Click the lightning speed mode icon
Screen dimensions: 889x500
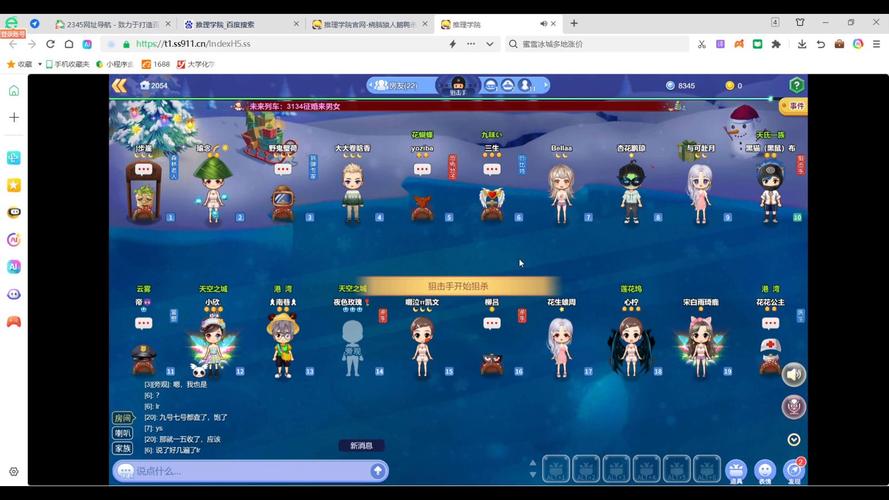click(452, 44)
